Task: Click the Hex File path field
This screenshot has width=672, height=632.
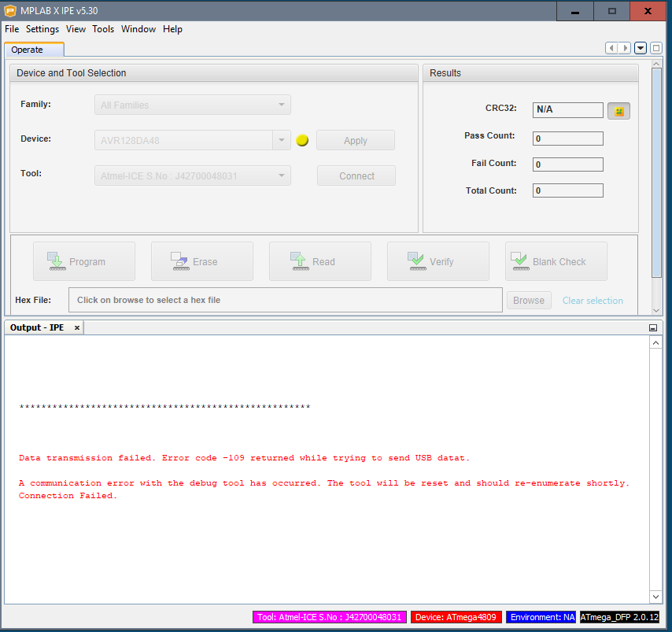Action: tap(286, 300)
